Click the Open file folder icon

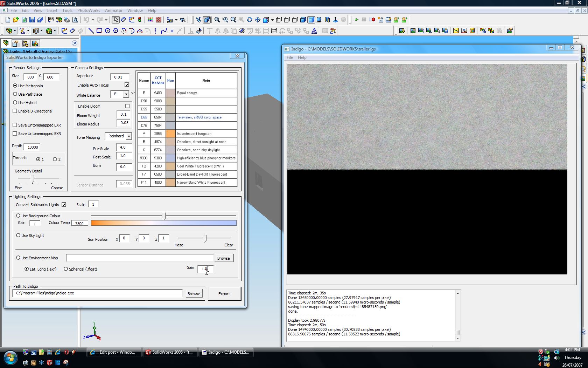point(16,20)
